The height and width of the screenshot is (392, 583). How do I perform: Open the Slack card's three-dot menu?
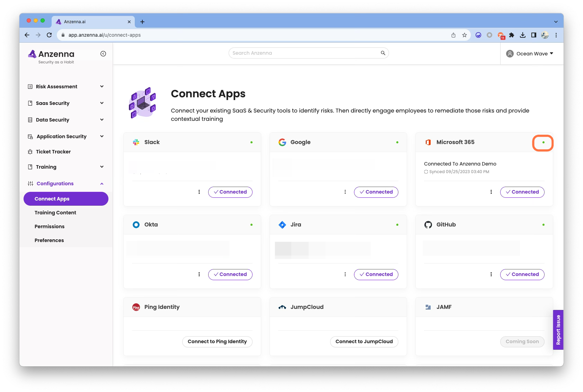(x=199, y=192)
